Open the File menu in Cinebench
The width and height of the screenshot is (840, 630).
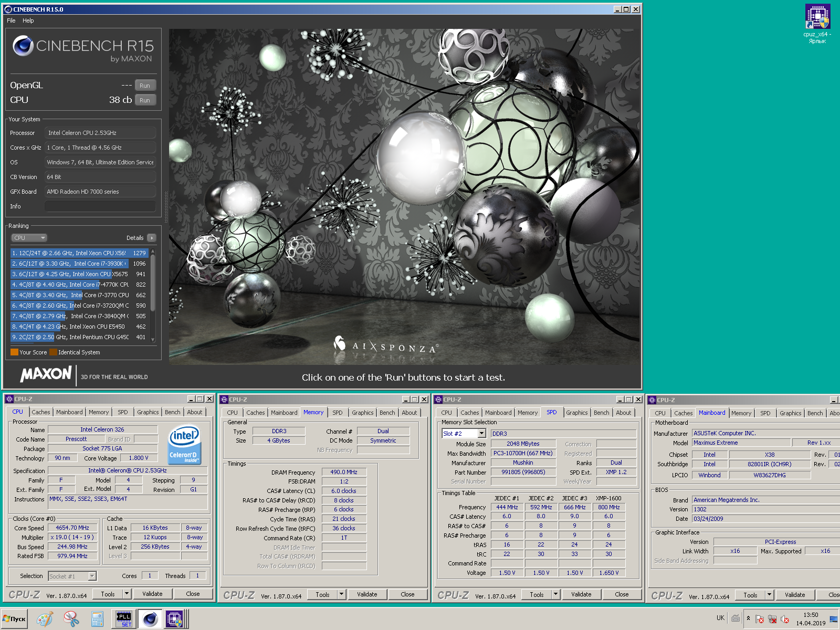11,20
